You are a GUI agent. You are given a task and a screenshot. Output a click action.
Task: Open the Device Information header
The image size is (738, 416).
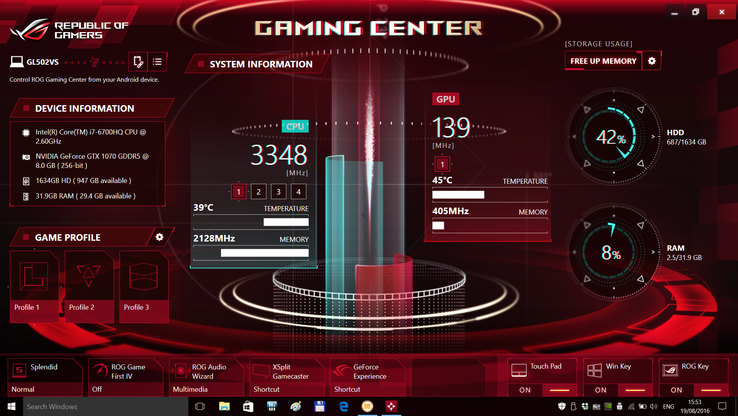(x=92, y=108)
